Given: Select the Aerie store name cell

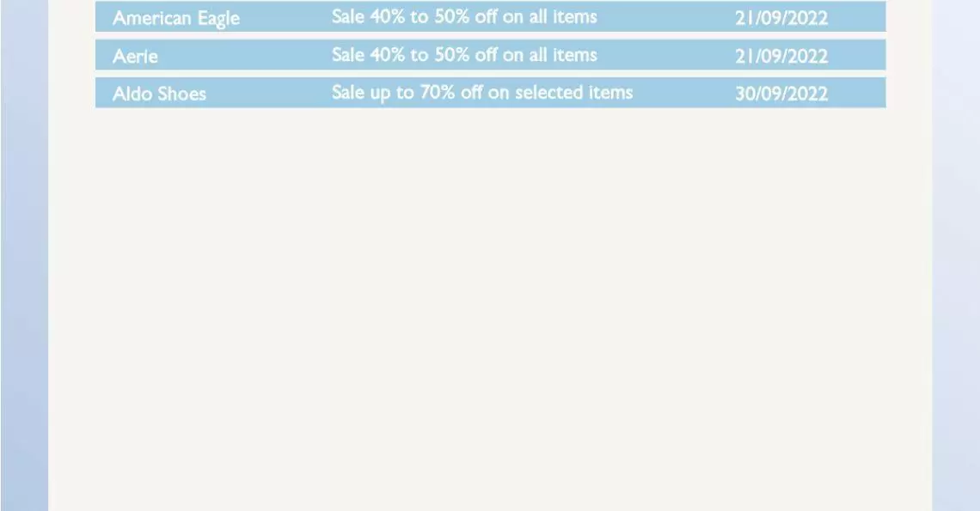Looking at the screenshot, I should click(x=135, y=57).
